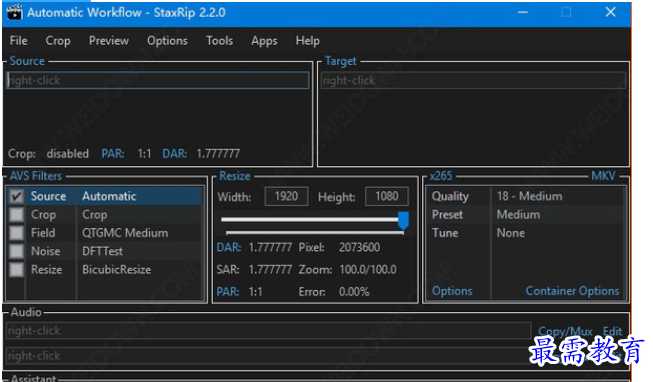Select the DFTTest filter entry
Screen dimensions: 653x382
tap(102, 251)
